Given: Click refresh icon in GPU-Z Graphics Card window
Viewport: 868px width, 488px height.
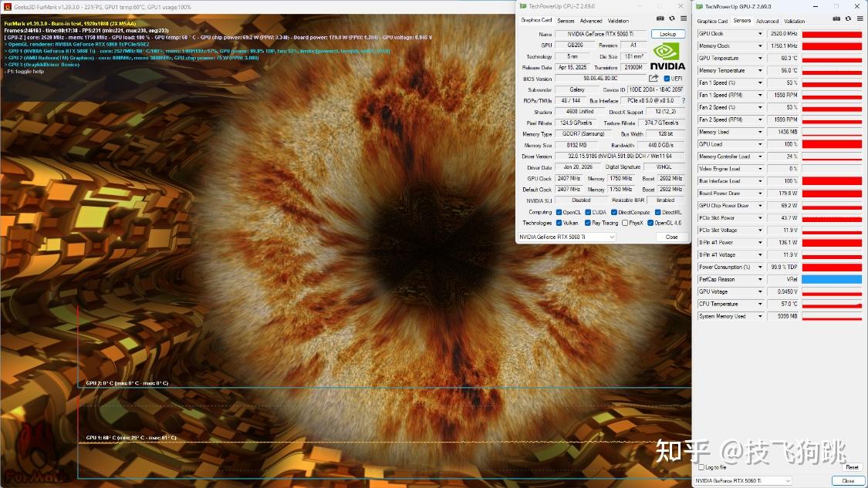Looking at the screenshot, I should point(672,19).
